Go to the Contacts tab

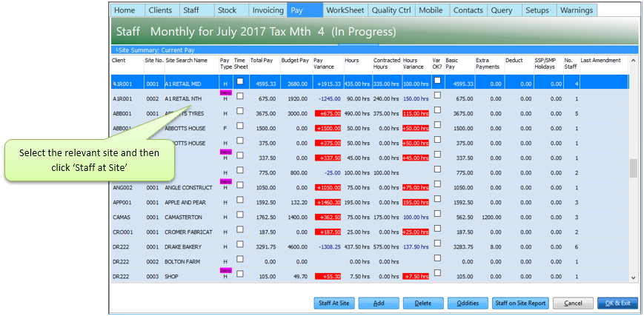pos(468,10)
